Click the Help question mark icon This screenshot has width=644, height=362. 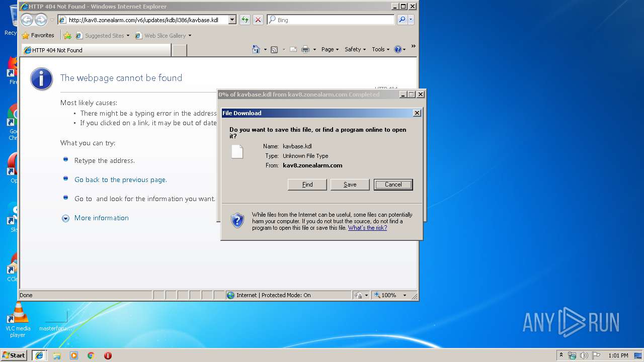pos(398,49)
